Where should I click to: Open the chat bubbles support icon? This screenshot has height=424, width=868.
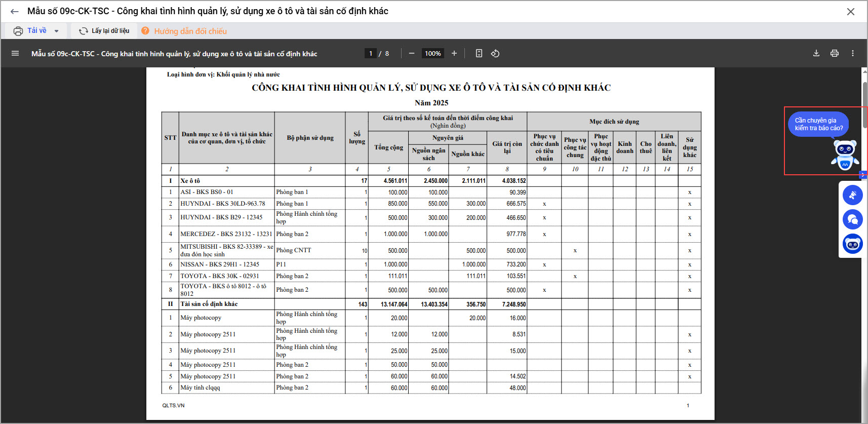coord(853,219)
